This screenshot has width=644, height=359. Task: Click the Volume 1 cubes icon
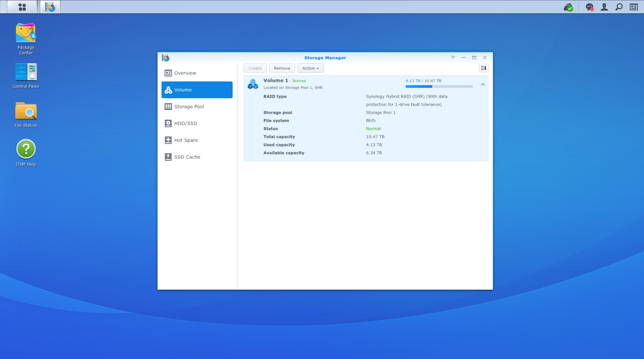click(253, 84)
